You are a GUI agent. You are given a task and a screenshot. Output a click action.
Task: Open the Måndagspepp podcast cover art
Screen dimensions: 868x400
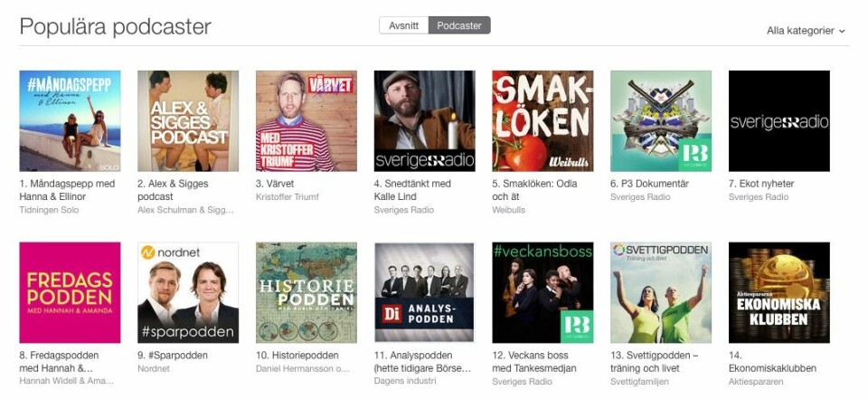(70, 121)
